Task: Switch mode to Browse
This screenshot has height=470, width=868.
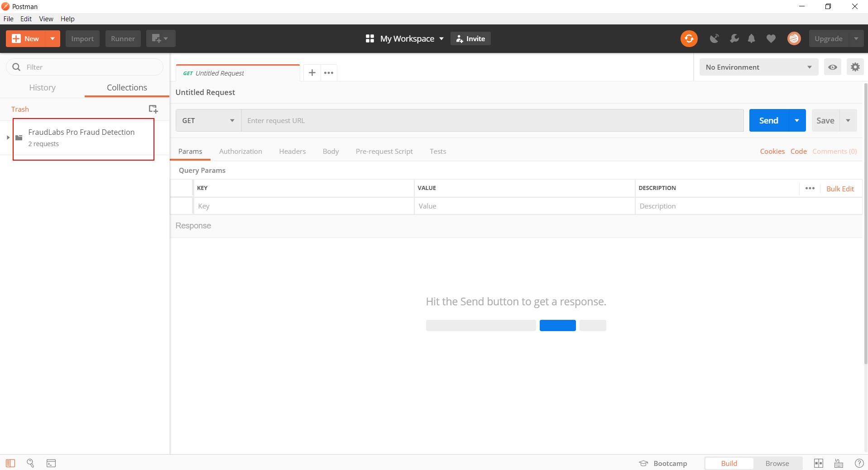Action: (x=777, y=463)
